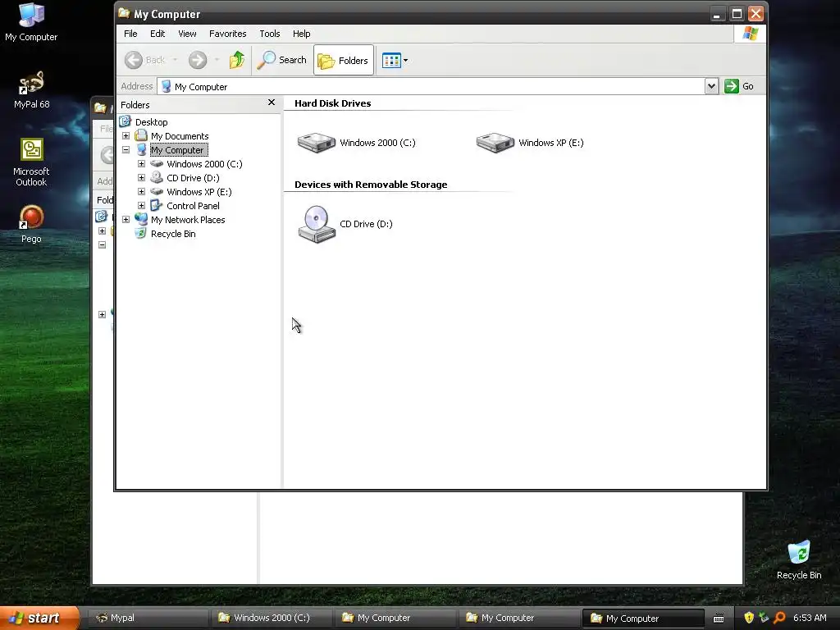Switch to Windows 2000 (C:) taskbar button
The image size is (840, 630).
pos(270,618)
